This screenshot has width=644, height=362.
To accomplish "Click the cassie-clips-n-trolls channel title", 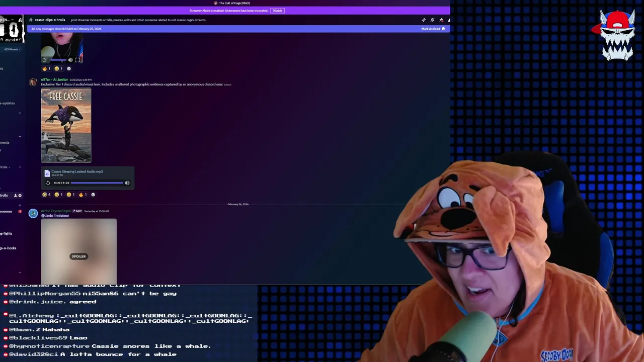I will pos(50,20).
